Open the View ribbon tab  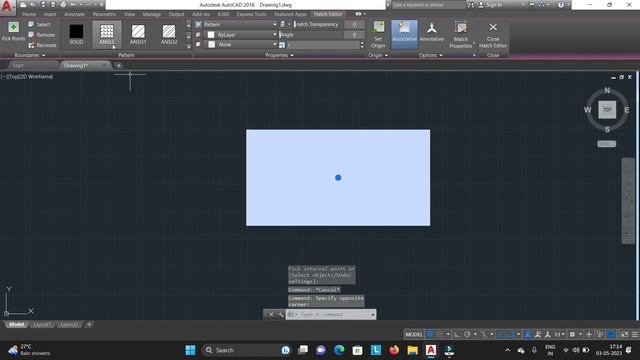pos(129,14)
